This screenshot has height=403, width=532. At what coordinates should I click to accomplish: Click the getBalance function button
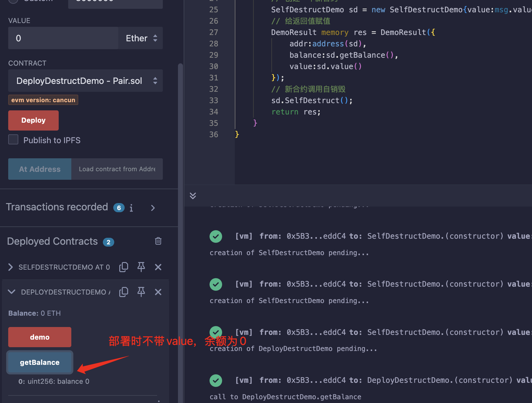(x=40, y=362)
